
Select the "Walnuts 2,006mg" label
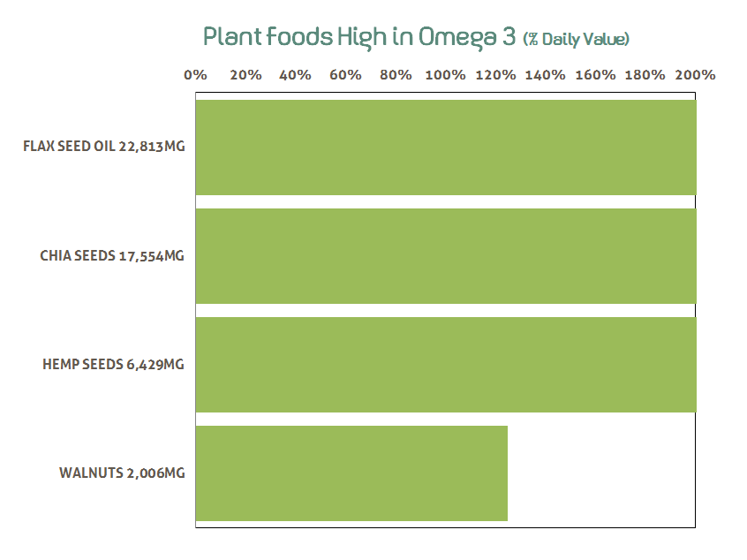click(122, 473)
